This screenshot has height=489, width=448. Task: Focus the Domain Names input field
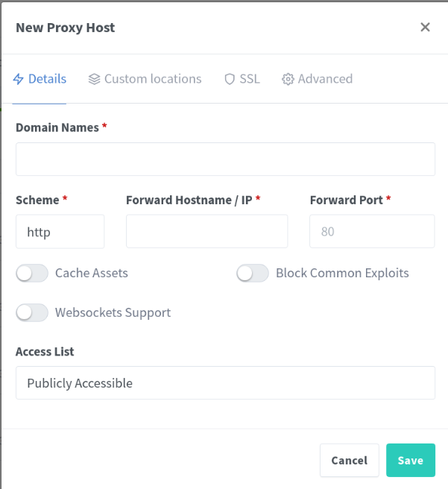coord(225,160)
